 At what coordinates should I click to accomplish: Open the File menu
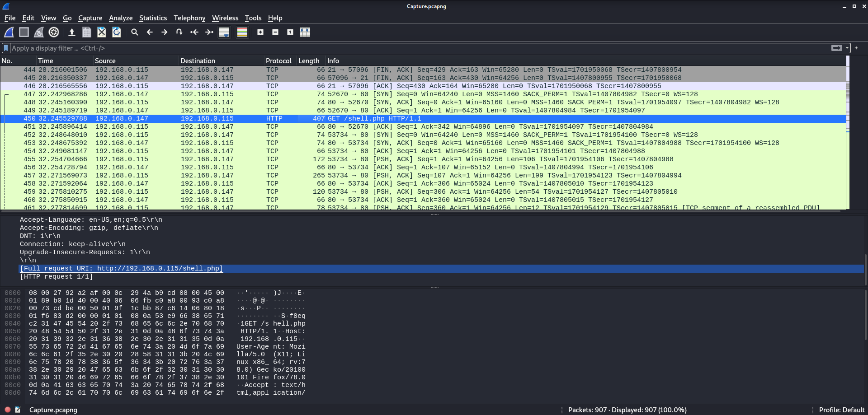point(10,18)
